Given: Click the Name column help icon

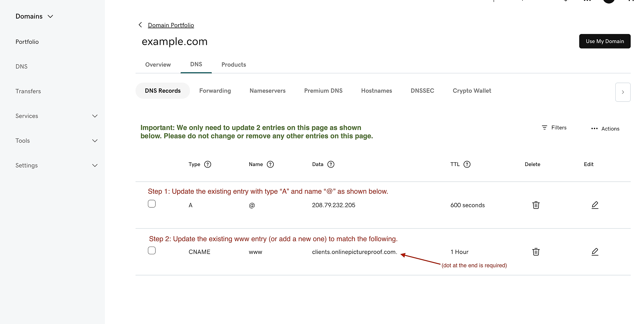Looking at the screenshot, I should [x=270, y=164].
